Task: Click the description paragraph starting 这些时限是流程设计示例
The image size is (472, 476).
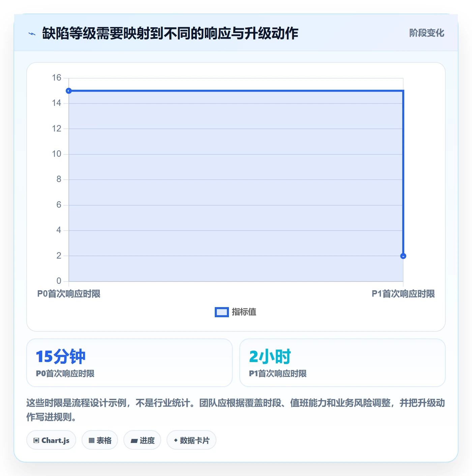Action: click(236, 410)
